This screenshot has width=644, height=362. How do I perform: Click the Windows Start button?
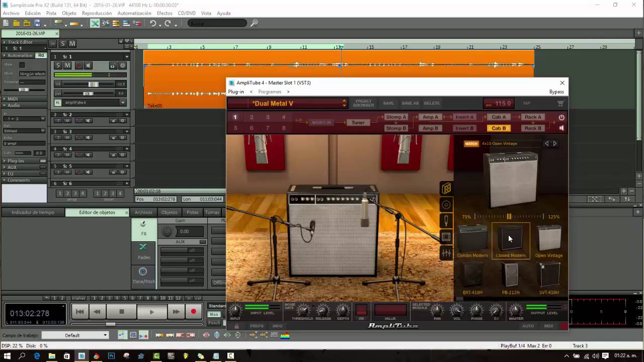tap(7, 356)
